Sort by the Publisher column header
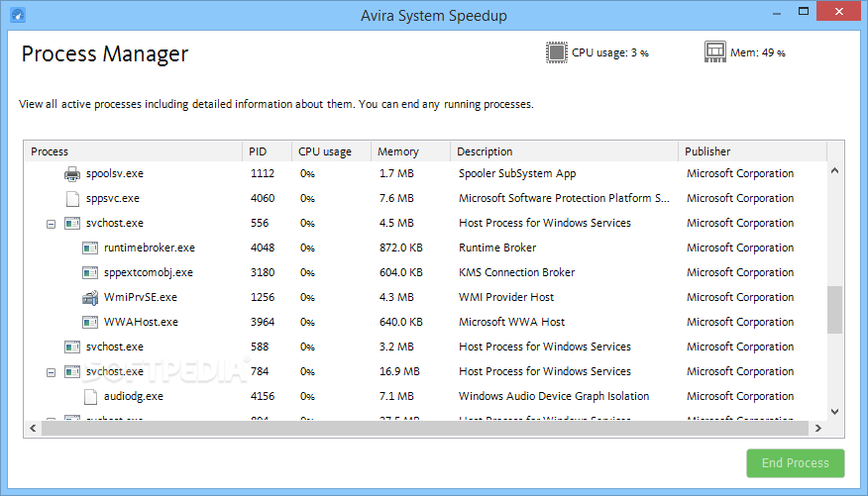868x496 pixels. point(752,151)
